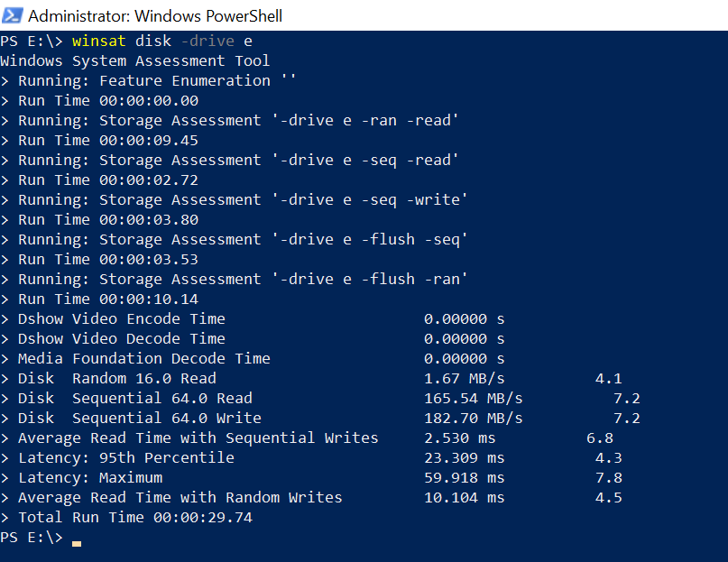Click the final 'PS E:\>' prompt line
The width and height of the screenshot is (728, 562).
[32, 537]
